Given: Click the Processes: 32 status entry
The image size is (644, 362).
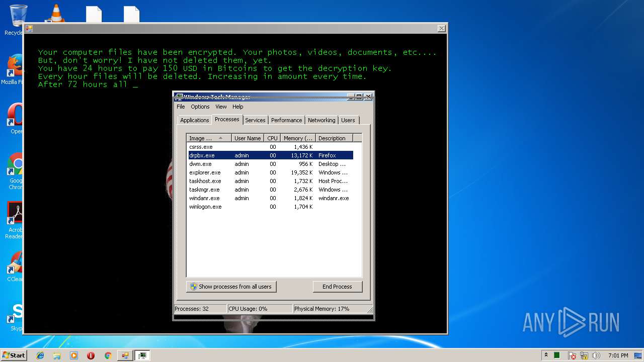Looking at the screenshot, I should [x=200, y=309].
